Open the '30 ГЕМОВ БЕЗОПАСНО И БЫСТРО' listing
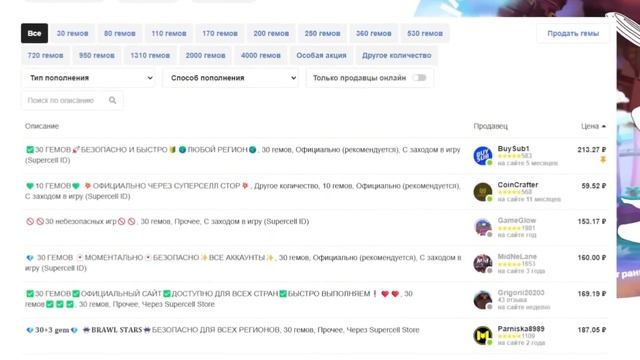The image size is (640, 360). pos(243,155)
